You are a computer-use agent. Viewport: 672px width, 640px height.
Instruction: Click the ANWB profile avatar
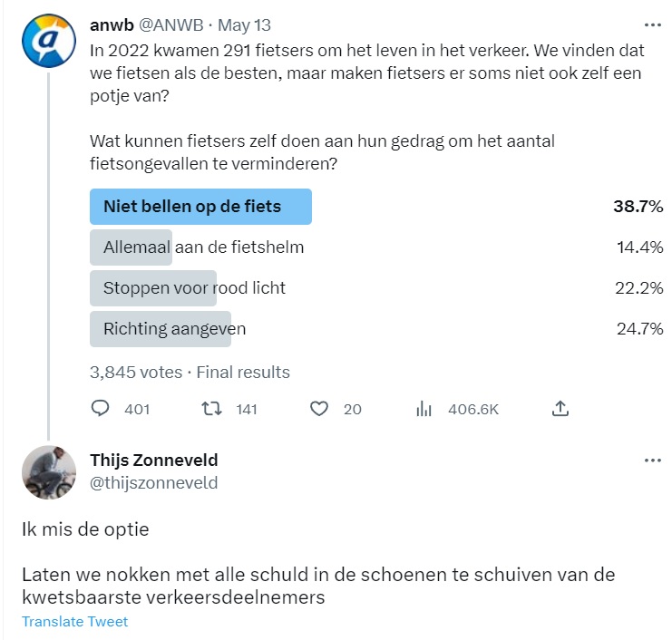46,40
